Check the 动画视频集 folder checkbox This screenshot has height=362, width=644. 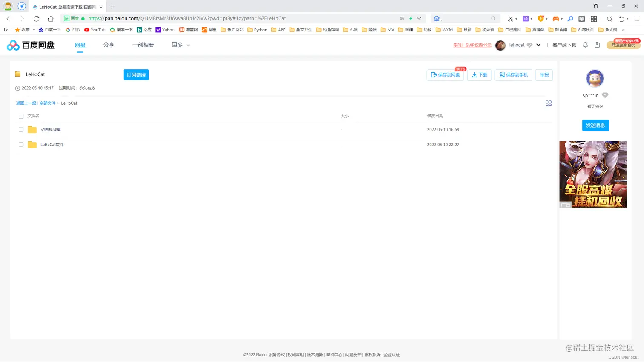(x=21, y=130)
